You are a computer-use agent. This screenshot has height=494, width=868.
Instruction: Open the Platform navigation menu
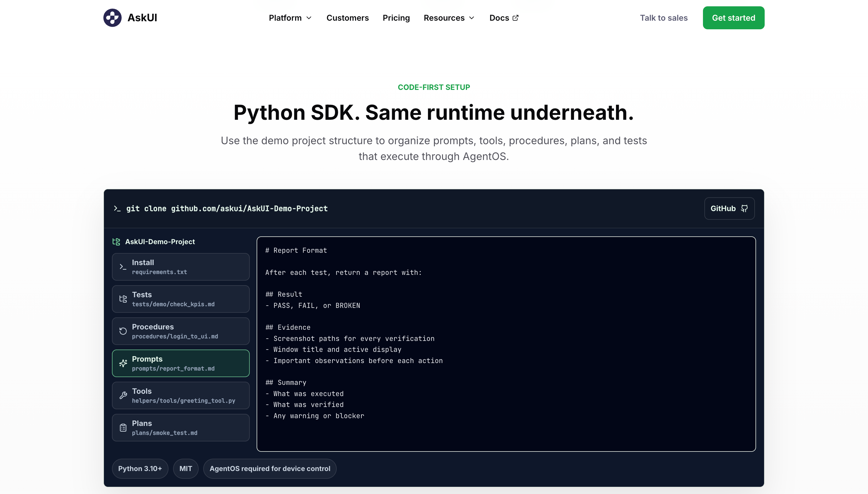[290, 18]
